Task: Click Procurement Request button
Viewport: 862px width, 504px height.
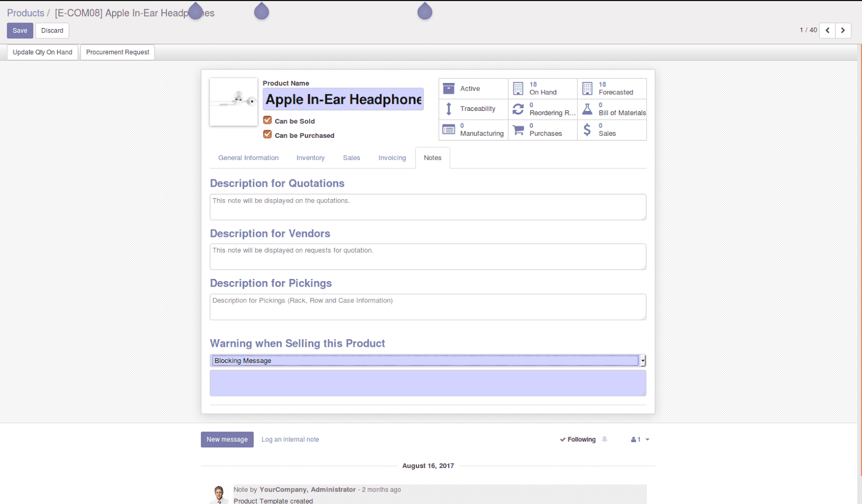Action: point(117,52)
